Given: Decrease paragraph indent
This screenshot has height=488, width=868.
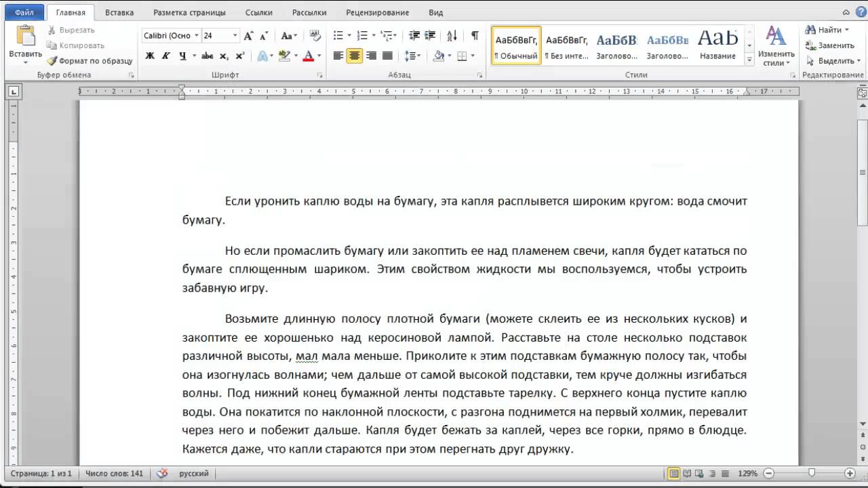Looking at the screenshot, I should coord(414,36).
